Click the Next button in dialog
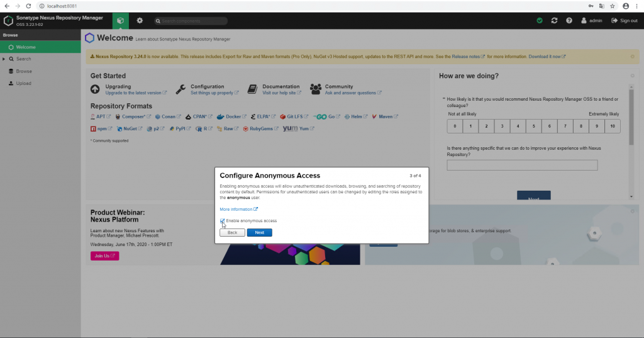The height and width of the screenshot is (338, 644). point(259,232)
